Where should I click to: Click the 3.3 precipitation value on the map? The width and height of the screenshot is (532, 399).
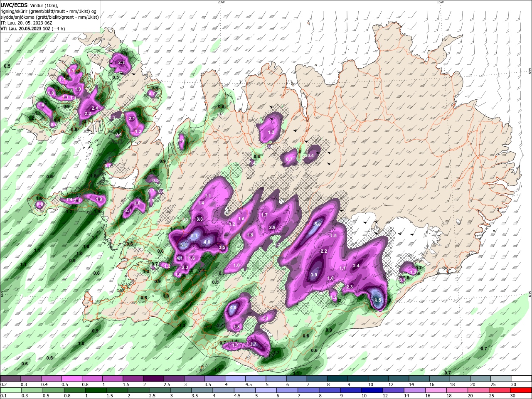click(199, 219)
